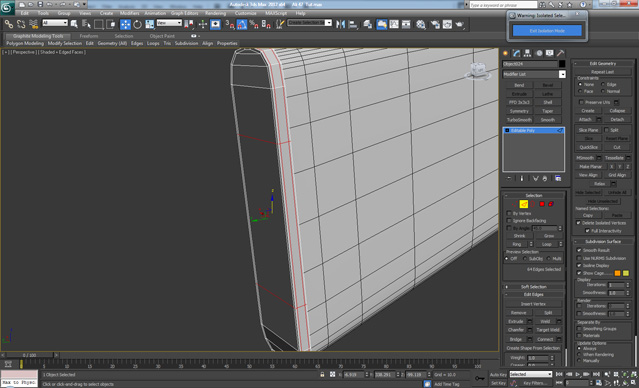Expand the Soft Selection rollout

[x=534, y=287]
